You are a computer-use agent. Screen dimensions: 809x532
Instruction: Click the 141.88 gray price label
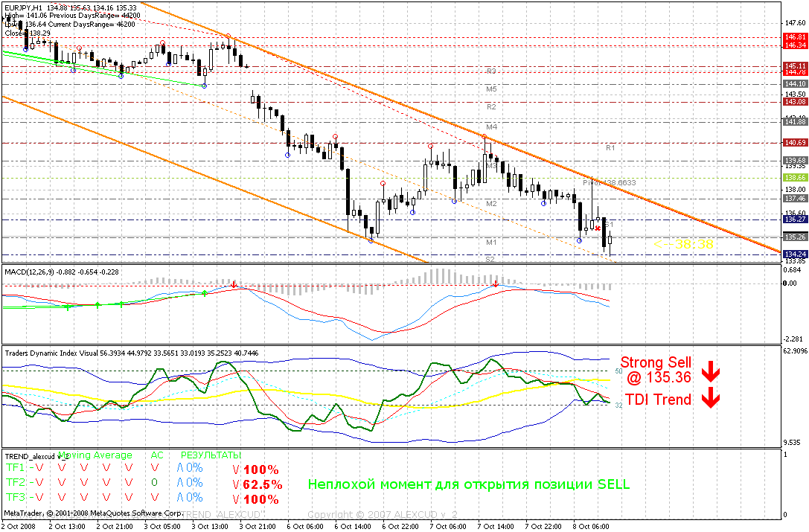click(x=795, y=122)
